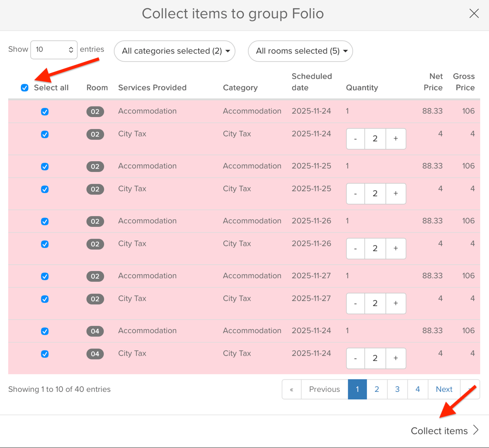Viewport: 489px width, 448px height.
Task: Decrease City Tax quantity for room 02 2025-11-27
Action: point(355,303)
